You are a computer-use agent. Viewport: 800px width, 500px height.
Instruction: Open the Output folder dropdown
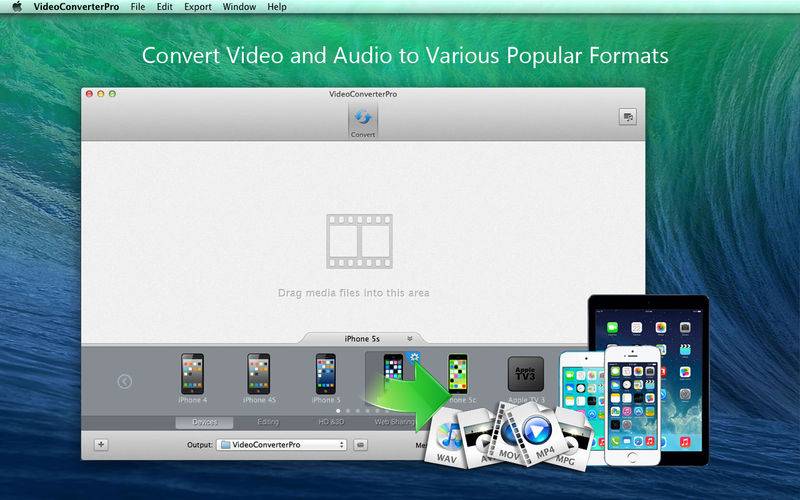[x=282, y=445]
